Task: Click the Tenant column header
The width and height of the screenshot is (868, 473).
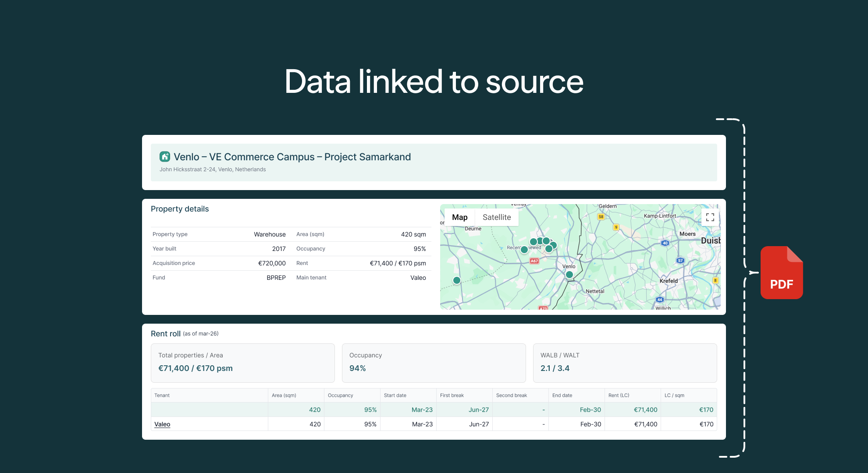Action: pyautogui.click(x=162, y=395)
